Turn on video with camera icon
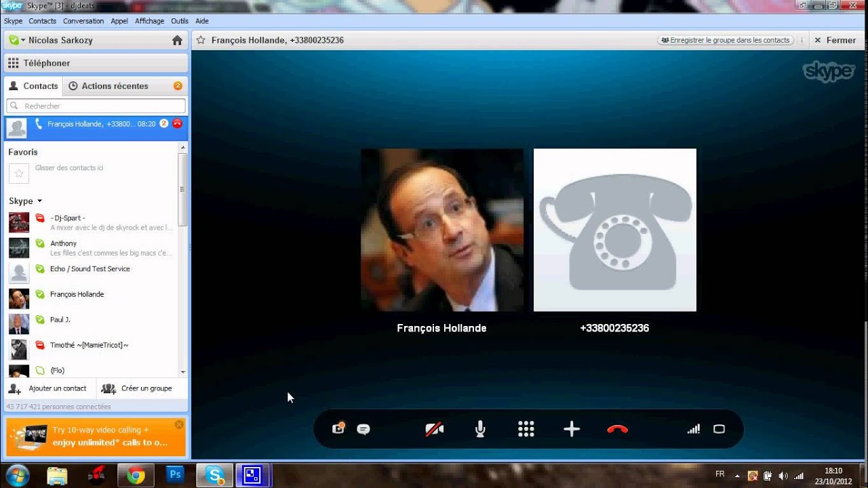The width and height of the screenshot is (868, 488). 434,429
